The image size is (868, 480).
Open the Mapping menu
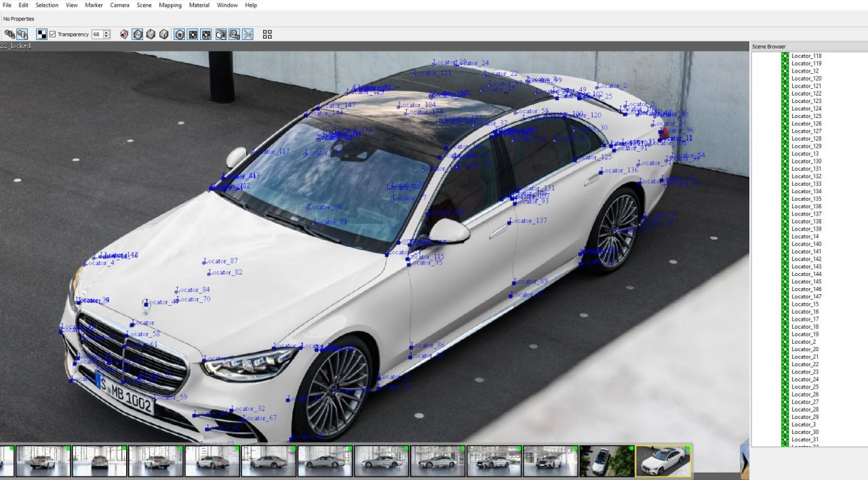[x=170, y=5]
